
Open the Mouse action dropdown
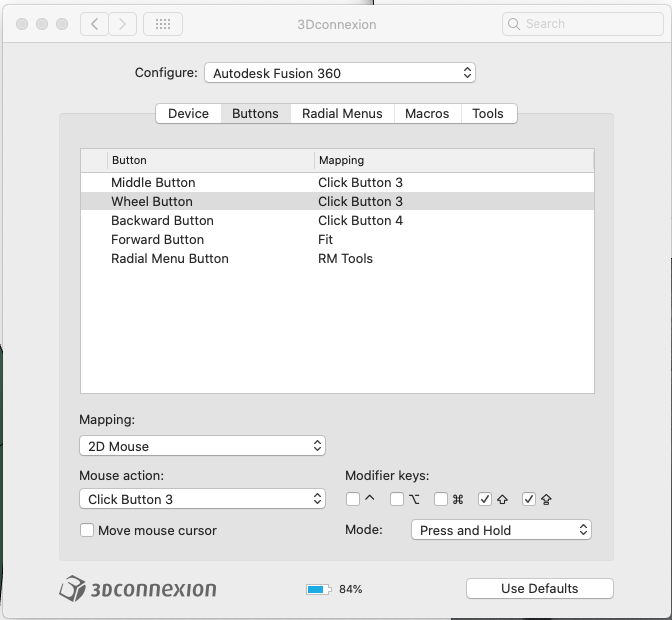tap(202, 499)
